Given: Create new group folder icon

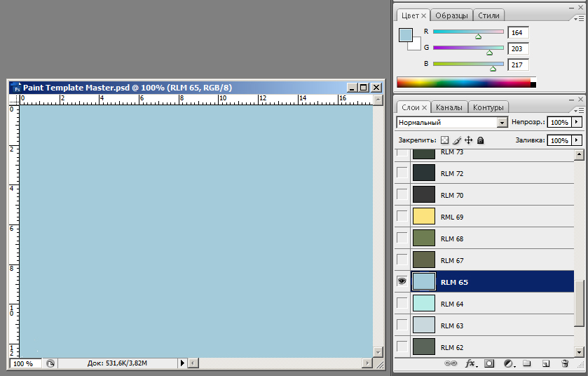Looking at the screenshot, I should tap(527, 363).
